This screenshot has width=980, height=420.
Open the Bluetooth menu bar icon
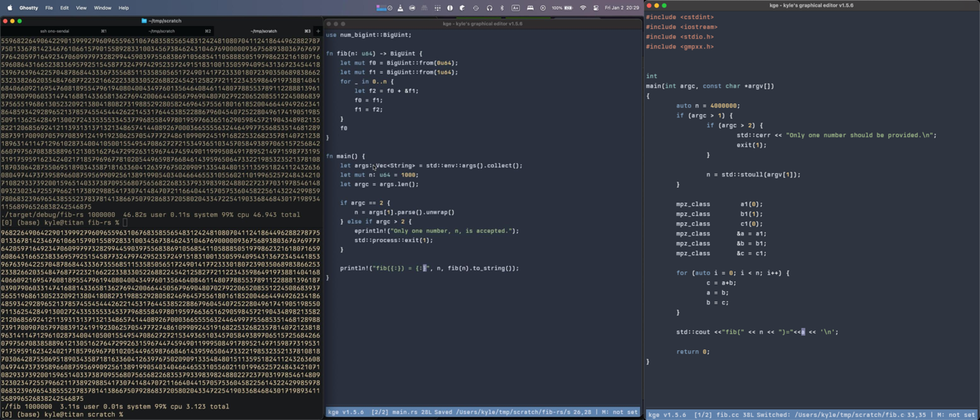point(502,8)
